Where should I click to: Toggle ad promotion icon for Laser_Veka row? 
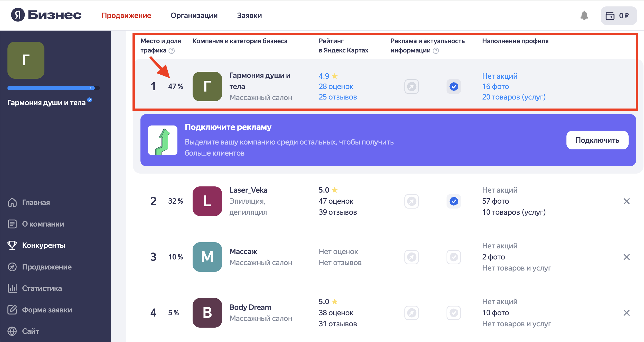pyautogui.click(x=411, y=201)
